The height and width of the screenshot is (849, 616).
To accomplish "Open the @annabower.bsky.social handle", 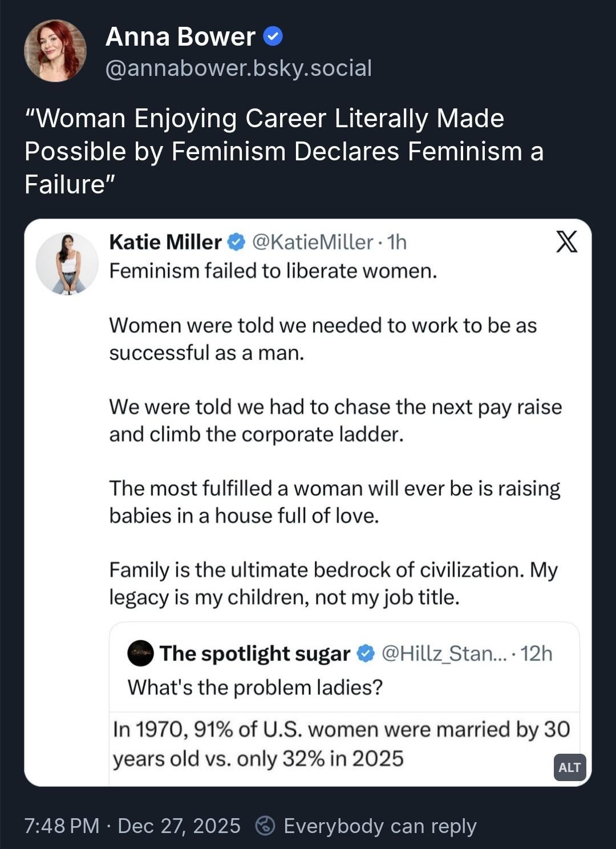I will click(238, 68).
